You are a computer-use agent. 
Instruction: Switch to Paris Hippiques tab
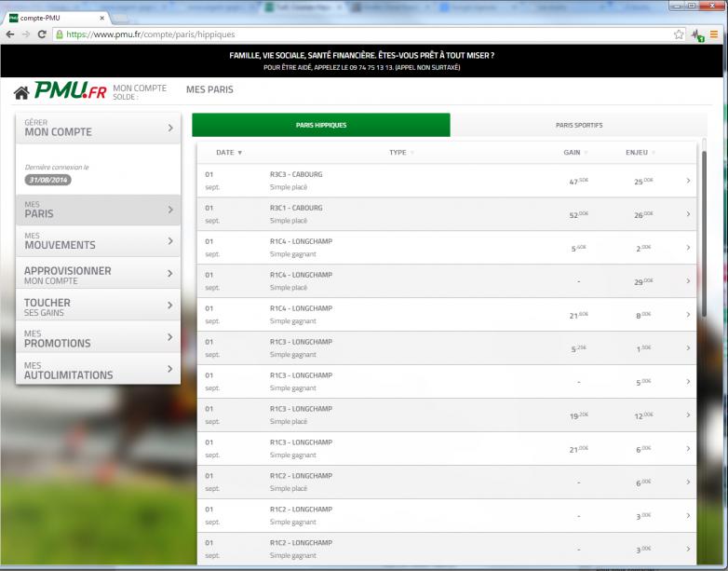coord(321,125)
